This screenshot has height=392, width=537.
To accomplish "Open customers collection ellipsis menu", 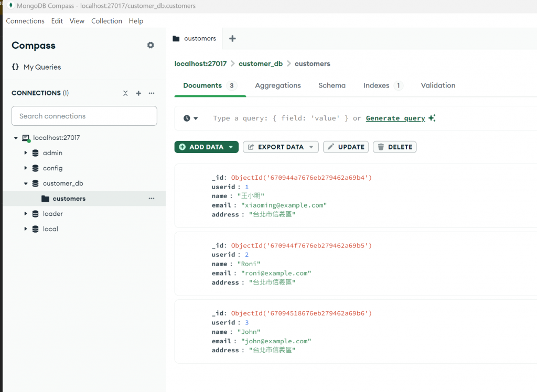I will tap(152, 199).
